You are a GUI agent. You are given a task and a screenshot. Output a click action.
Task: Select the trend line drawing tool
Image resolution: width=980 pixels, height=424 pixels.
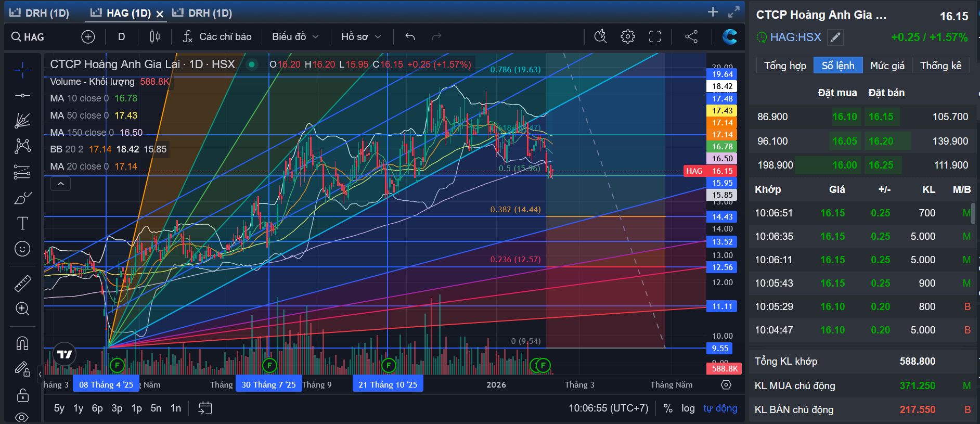[22, 96]
